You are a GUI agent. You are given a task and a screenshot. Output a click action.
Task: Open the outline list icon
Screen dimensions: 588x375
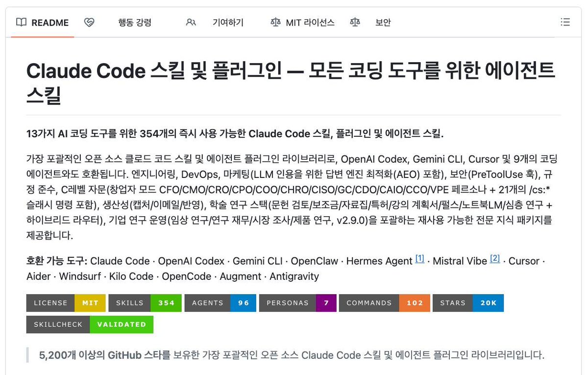click(565, 22)
